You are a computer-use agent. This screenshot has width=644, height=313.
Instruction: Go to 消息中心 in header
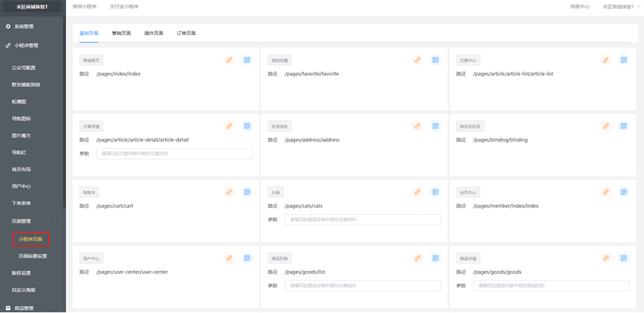pos(580,6)
